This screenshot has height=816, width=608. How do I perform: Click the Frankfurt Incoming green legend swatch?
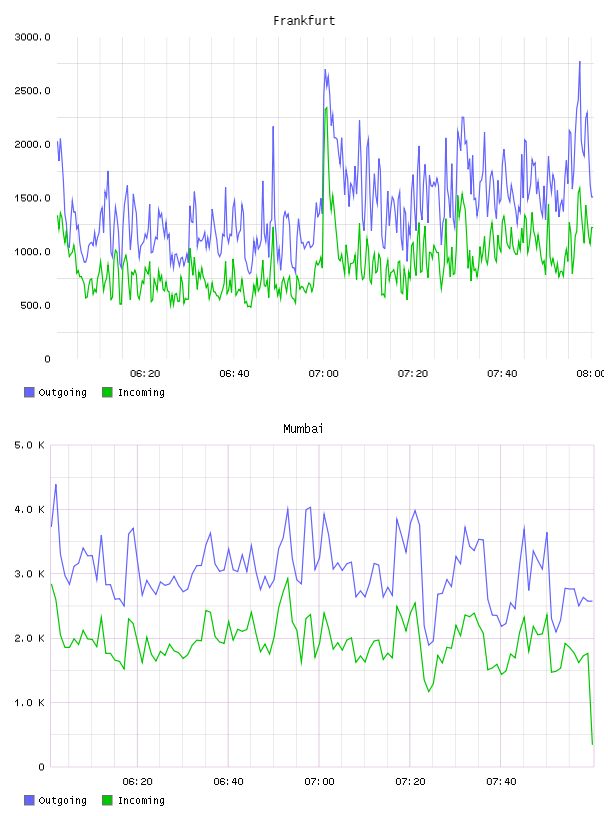pos(107,392)
